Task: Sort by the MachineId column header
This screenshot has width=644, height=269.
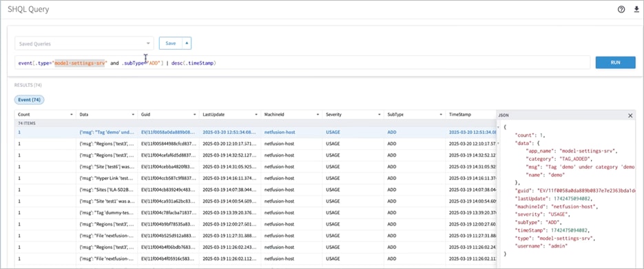Action: coord(274,114)
